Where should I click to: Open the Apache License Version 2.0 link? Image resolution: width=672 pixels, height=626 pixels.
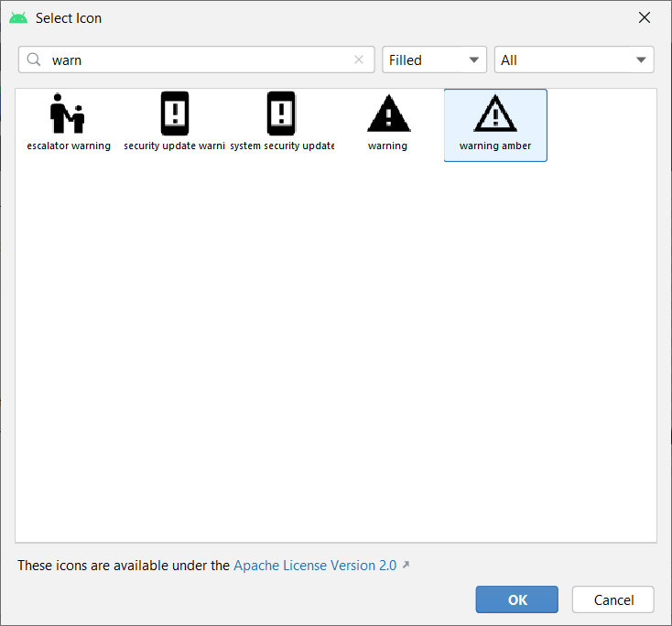coord(315,566)
